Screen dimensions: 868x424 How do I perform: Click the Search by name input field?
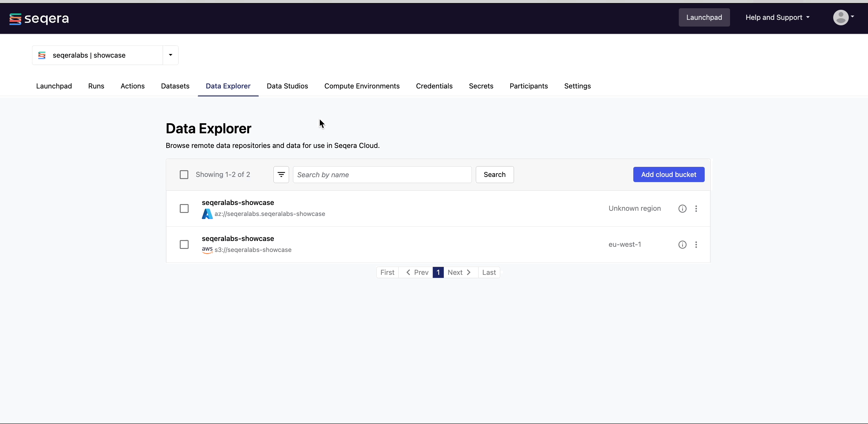[382, 174]
